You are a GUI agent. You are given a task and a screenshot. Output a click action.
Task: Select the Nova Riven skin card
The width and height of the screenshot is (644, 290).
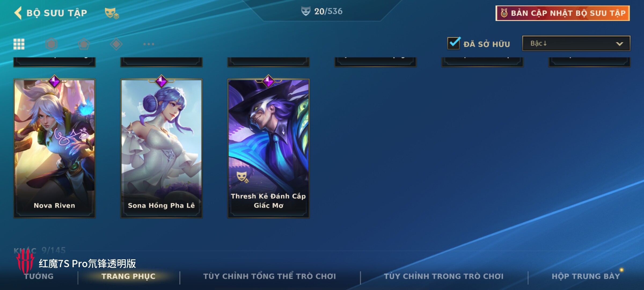(54, 148)
